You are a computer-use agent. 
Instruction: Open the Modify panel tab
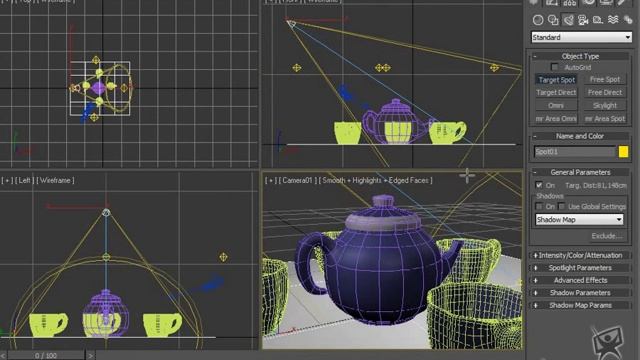(x=552, y=2)
